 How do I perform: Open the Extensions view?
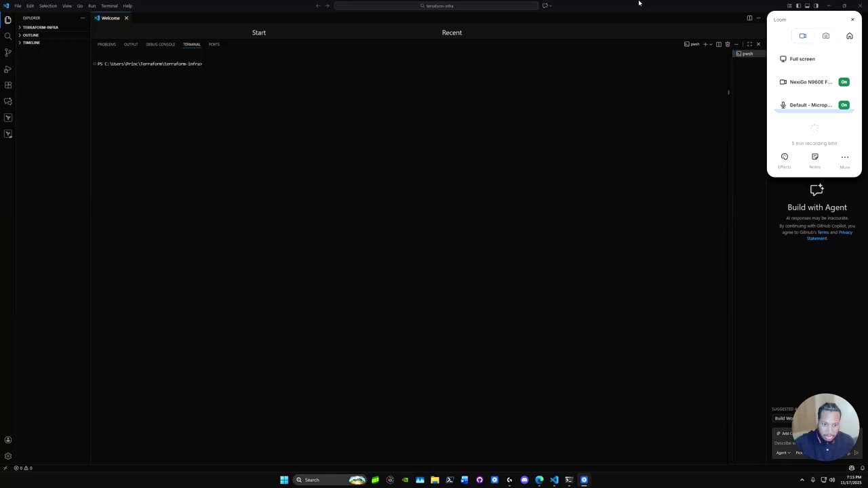8,85
